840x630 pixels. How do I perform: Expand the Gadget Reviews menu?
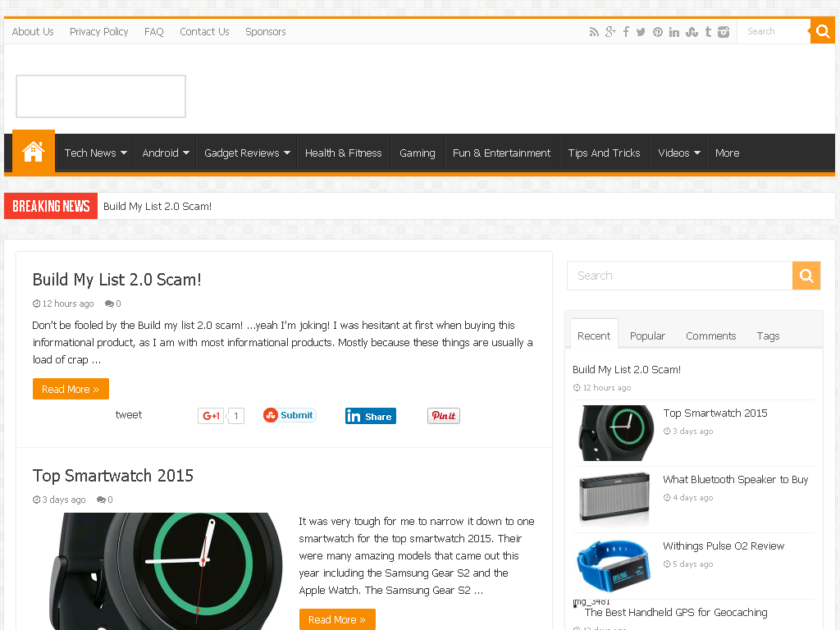(247, 153)
